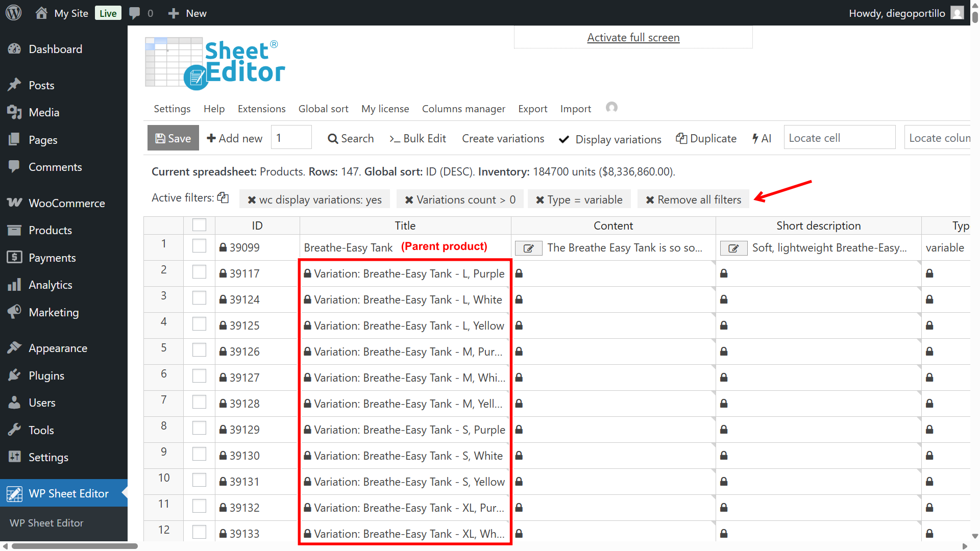Open WooCommerce in the sidebar
This screenshot has height=551, width=980.
[x=66, y=203]
